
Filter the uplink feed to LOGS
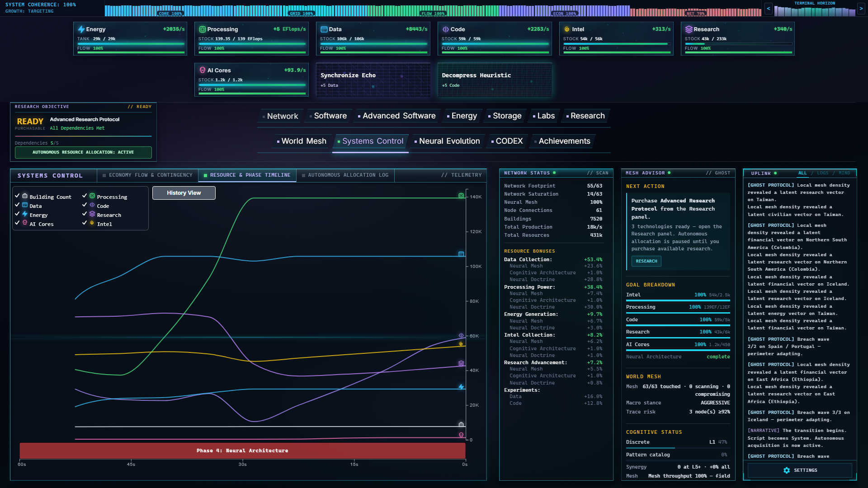[822, 174]
